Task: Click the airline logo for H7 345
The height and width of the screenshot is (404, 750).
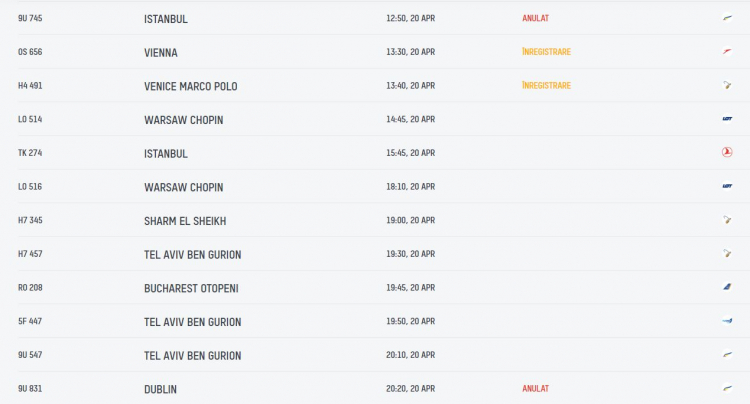Action: (x=727, y=220)
